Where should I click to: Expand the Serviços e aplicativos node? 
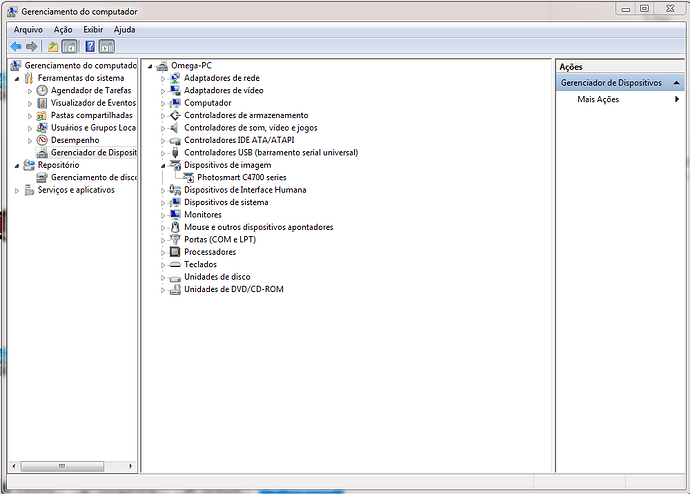coord(17,190)
